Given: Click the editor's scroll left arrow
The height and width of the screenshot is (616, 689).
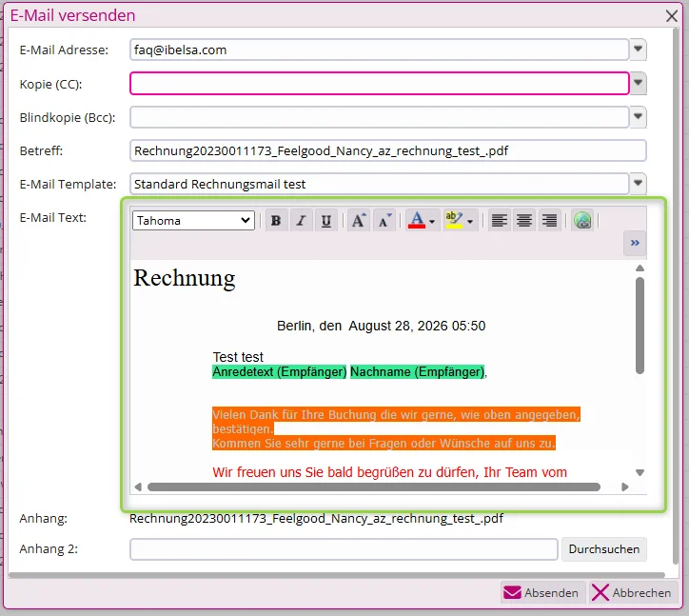Looking at the screenshot, I should (138, 487).
